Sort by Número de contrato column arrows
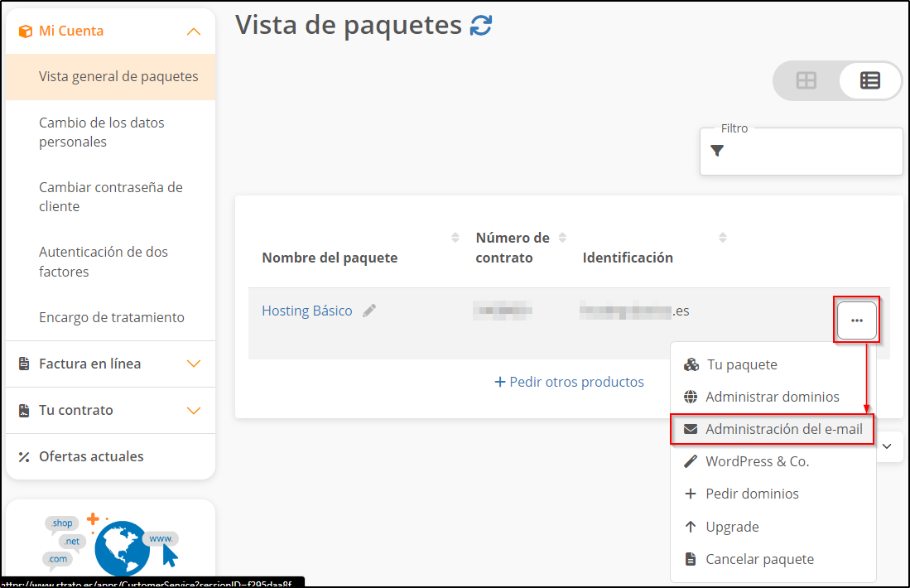This screenshot has height=588, width=910. click(x=562, y=239)
